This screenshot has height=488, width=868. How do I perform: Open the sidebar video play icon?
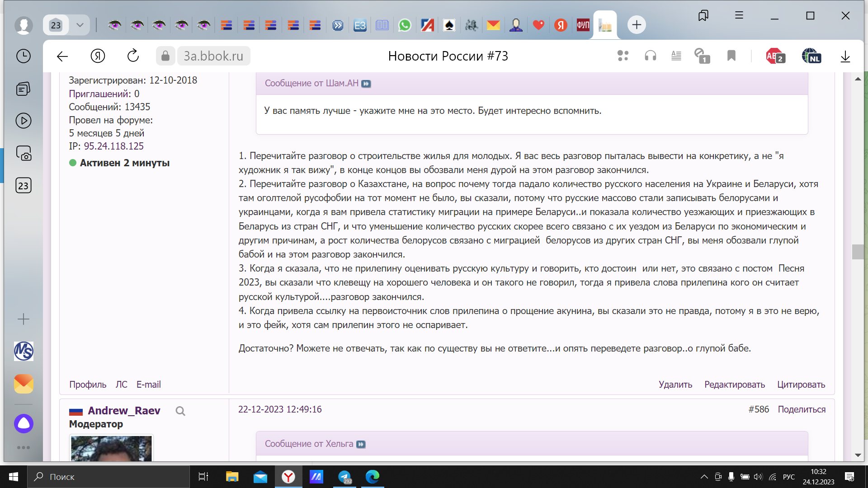click(24, 121)
